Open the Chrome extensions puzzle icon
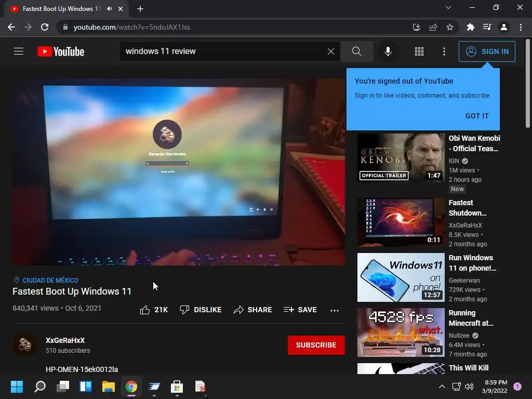532x399 pixels. pyautogui.click(x=470, y=27)
